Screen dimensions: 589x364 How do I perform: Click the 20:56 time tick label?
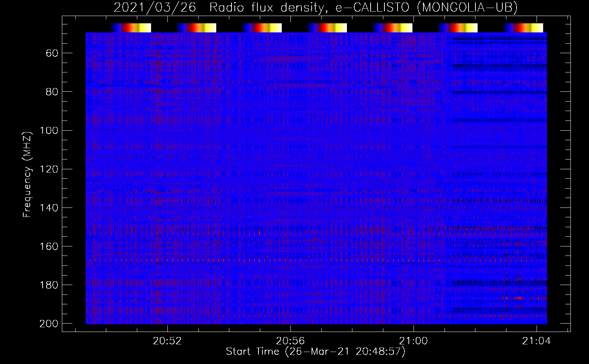tap(290, 341)
